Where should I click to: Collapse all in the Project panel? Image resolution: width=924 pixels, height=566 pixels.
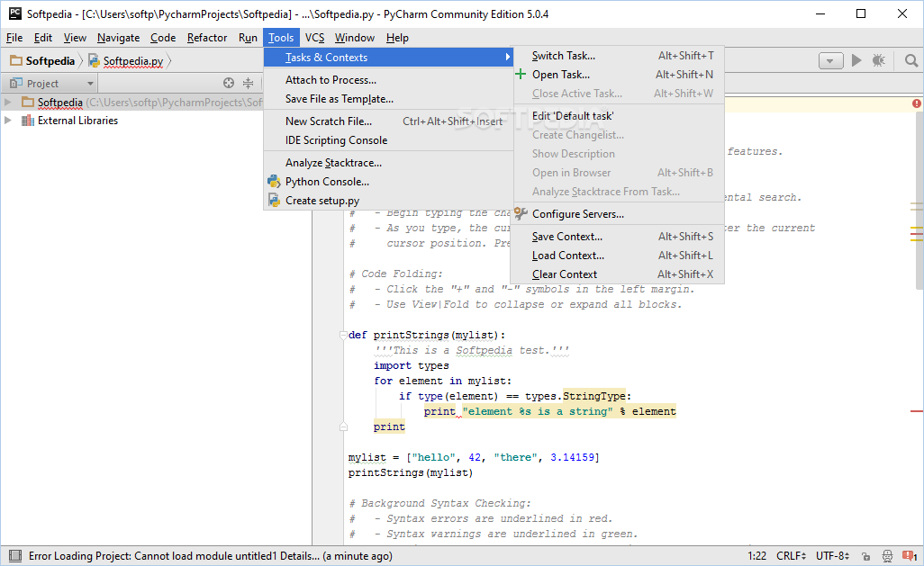[x=248, y=83]
